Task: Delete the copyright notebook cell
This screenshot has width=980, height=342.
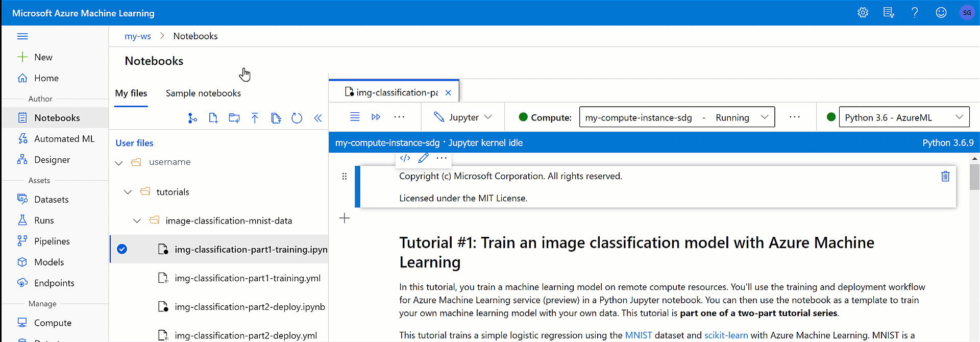Action: [x=945, y=176]
